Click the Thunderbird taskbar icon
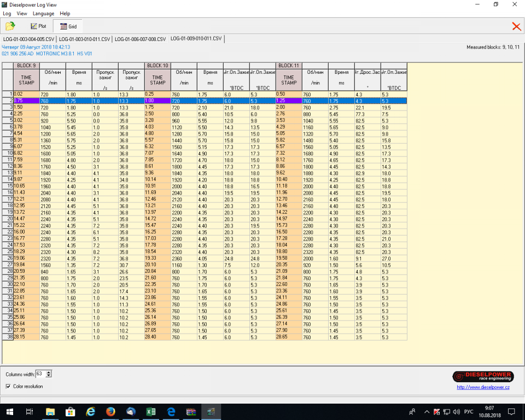 tap(131, 411)
